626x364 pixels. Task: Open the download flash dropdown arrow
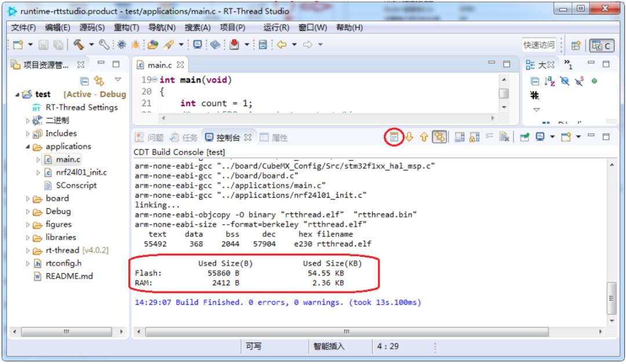247,45
